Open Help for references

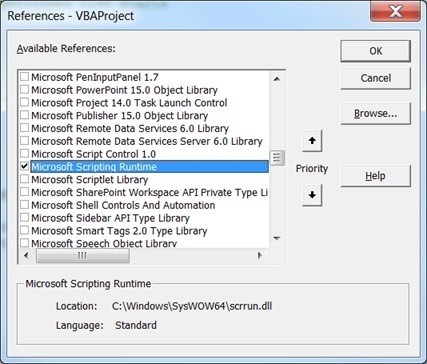point(375,176)
